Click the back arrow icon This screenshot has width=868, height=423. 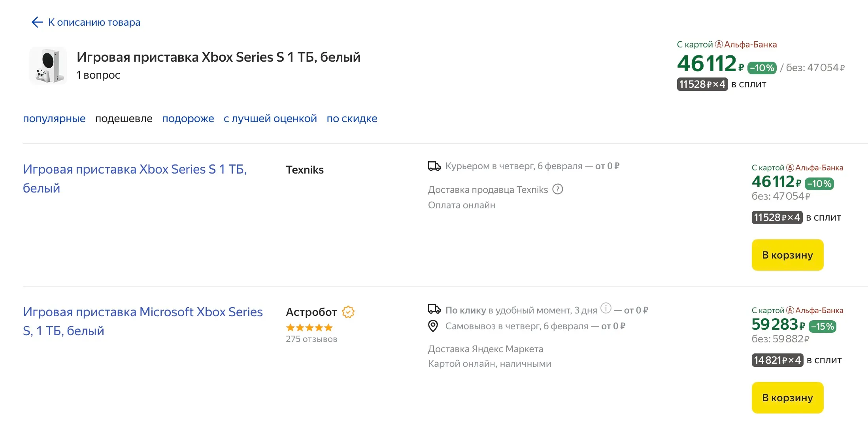point(37,22)
